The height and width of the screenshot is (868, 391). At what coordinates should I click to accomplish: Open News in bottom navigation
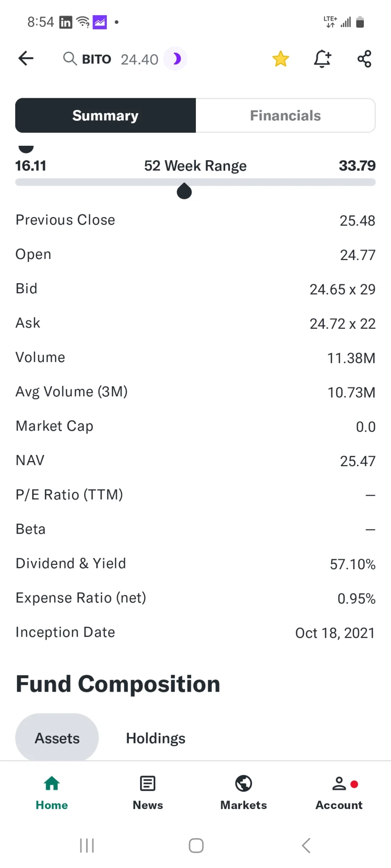coord(148,793)
